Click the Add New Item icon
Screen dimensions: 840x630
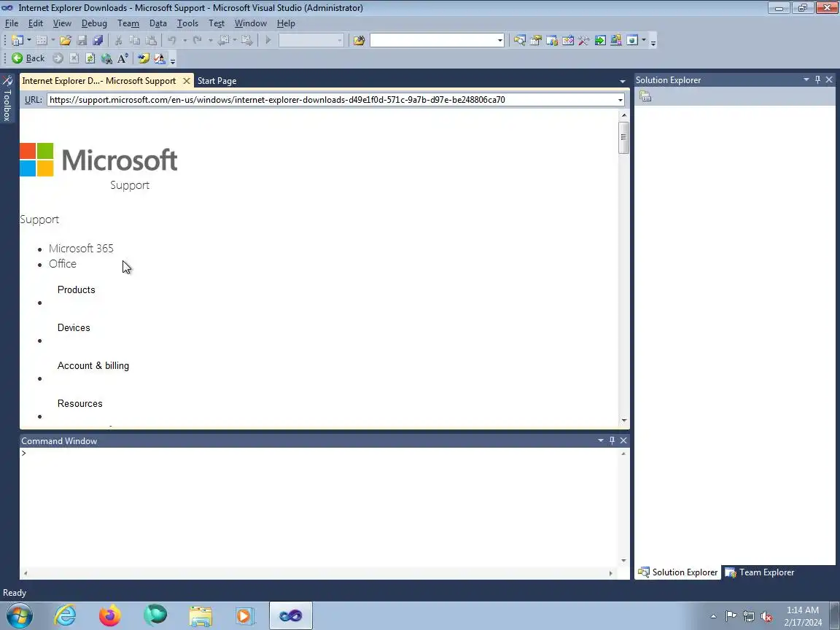pyautogui.click(x=42, y=40)
